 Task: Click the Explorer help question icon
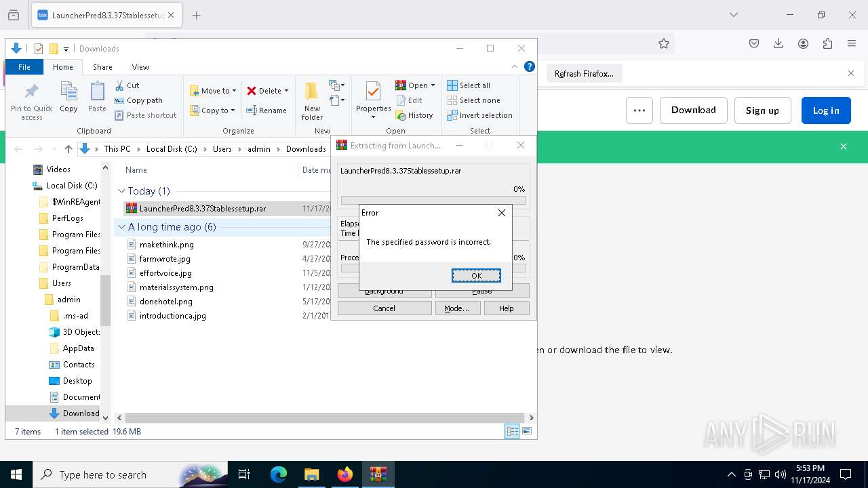point(530,67)
